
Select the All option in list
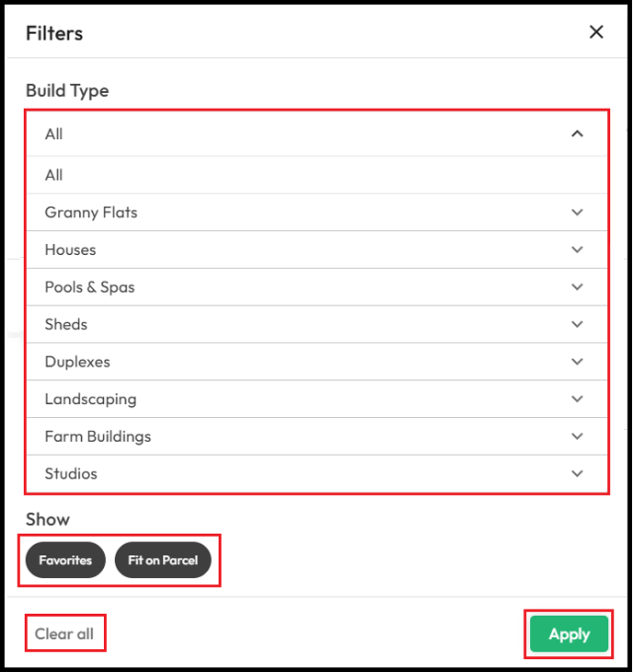(316, 175)
